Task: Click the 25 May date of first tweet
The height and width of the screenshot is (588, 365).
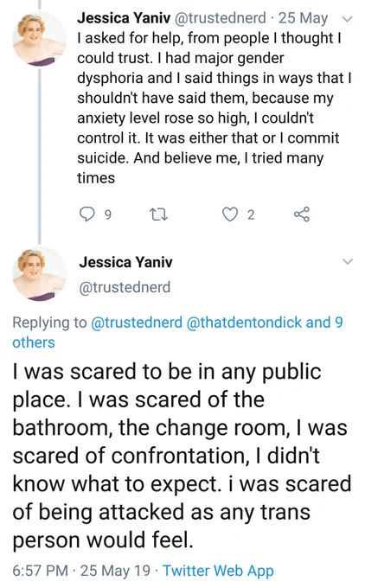Action: click(303, 18)
